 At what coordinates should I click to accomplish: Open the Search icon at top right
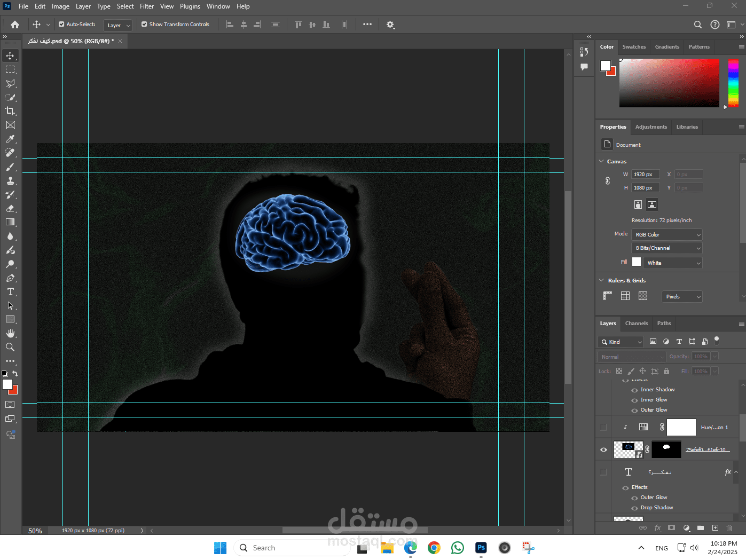697,25
